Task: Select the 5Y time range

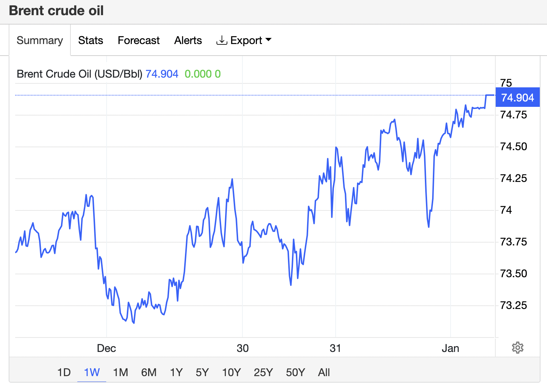Action: click(202, 372)
